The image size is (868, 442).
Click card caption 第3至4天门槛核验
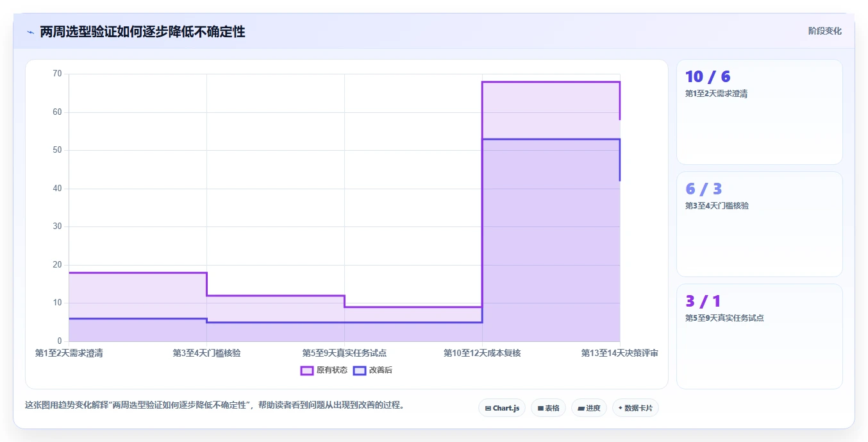[717, 206]
